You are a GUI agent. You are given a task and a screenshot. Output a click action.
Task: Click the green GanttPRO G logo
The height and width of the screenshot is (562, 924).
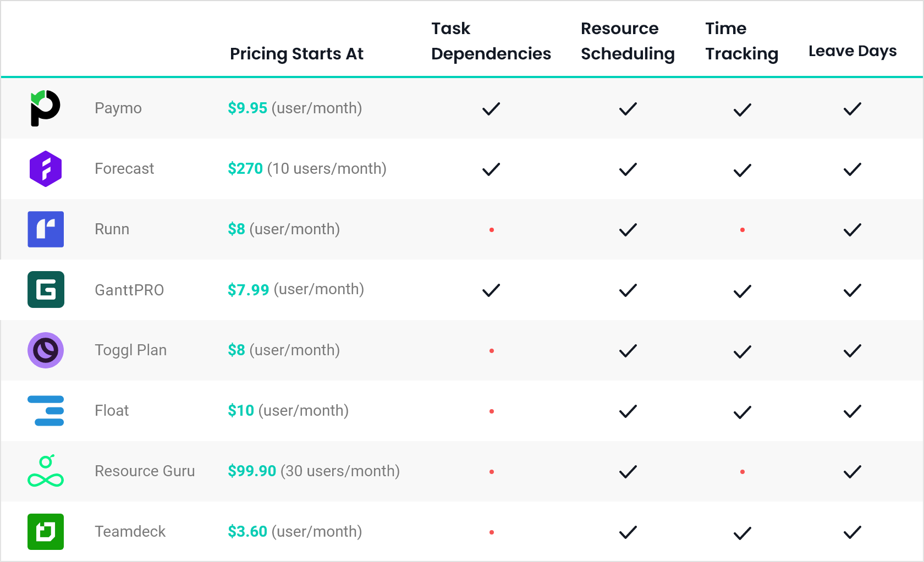point(46,289)
